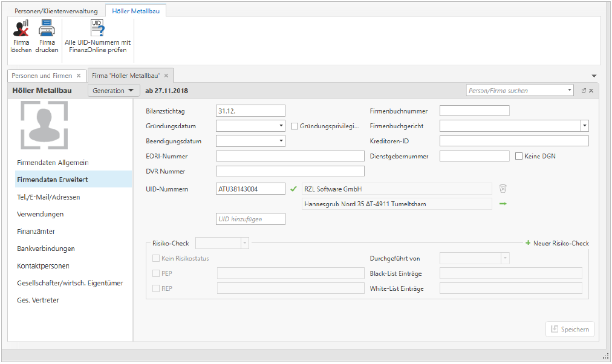Click the company profile picture placeholder

(44, 125)
